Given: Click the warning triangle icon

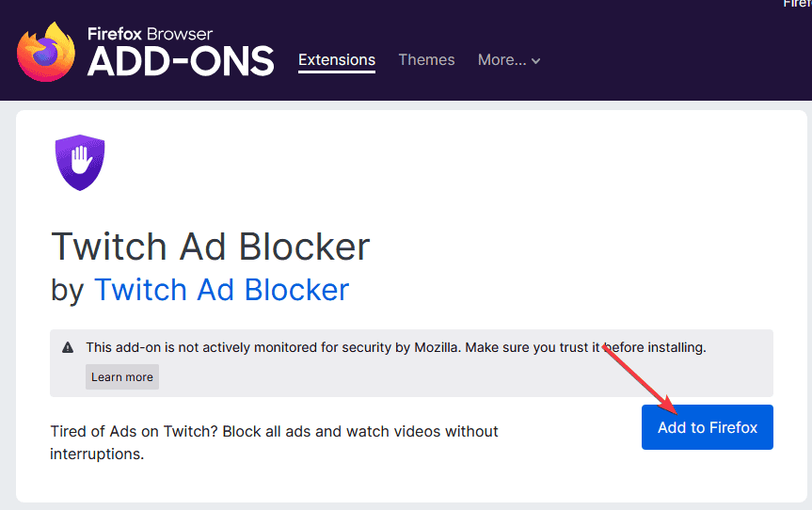Looking at the screenshot, I should coord(68,348).
